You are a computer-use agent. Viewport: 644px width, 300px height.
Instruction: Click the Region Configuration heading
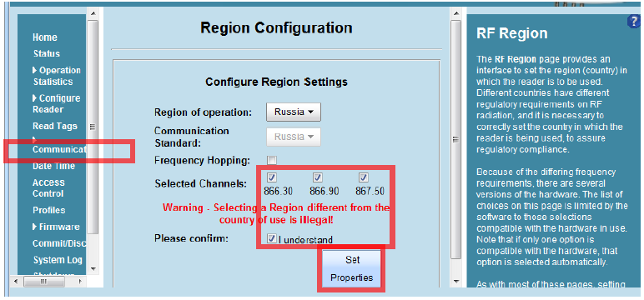[276, 27]
